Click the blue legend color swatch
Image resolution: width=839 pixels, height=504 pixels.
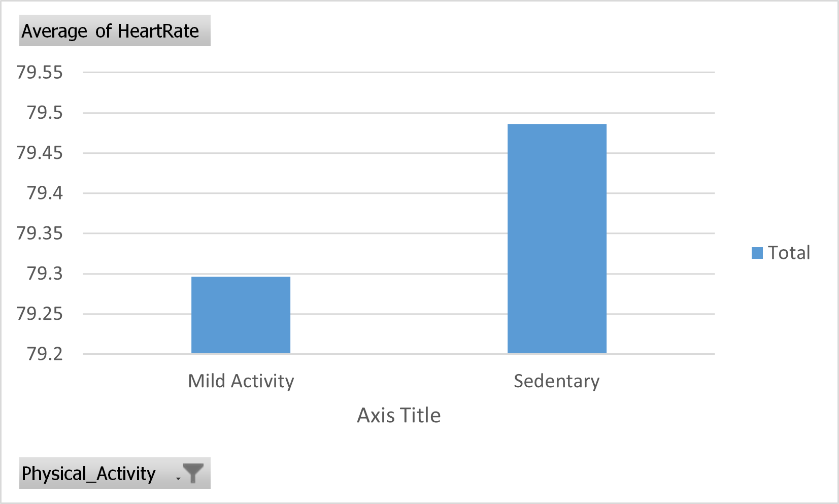[757, 252]
